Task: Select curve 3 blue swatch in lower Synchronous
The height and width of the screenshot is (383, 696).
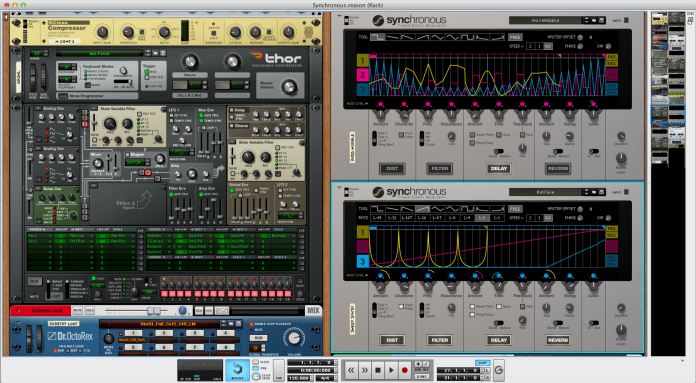Action: pos(363,261)
